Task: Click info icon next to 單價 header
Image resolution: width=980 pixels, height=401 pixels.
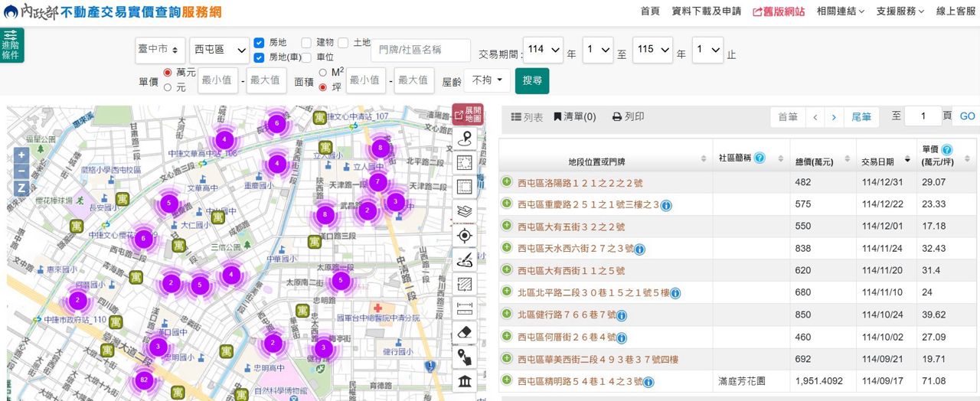Action: [947, 149]
